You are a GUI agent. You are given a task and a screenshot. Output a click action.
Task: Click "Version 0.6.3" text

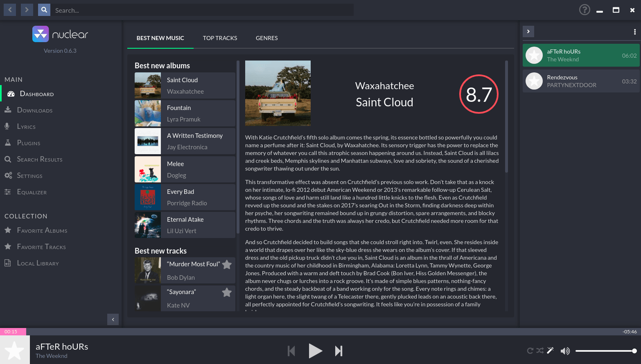(x=60, y=51)
